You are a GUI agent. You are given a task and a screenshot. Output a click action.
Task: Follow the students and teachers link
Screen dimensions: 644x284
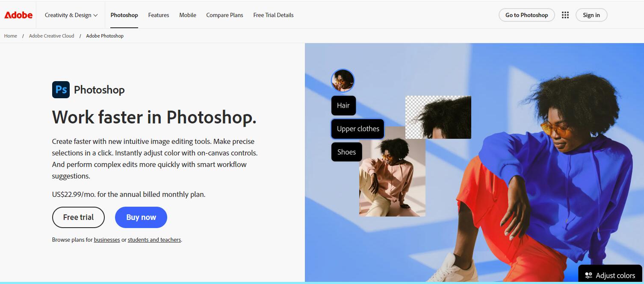pyautogui.click(x=154, y=240)
